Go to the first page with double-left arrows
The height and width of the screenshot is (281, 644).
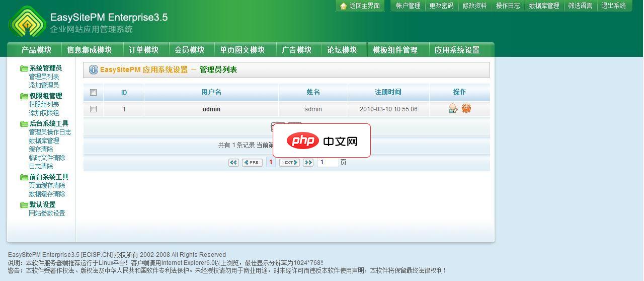pyautogui.click(x=233, y=163)
